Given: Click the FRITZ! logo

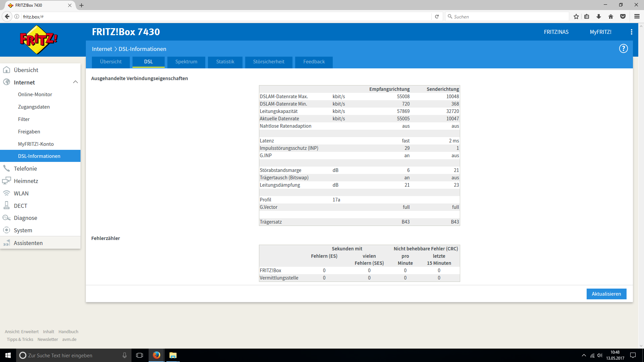Looking at the screenshot, I should [x=39, y=40].
